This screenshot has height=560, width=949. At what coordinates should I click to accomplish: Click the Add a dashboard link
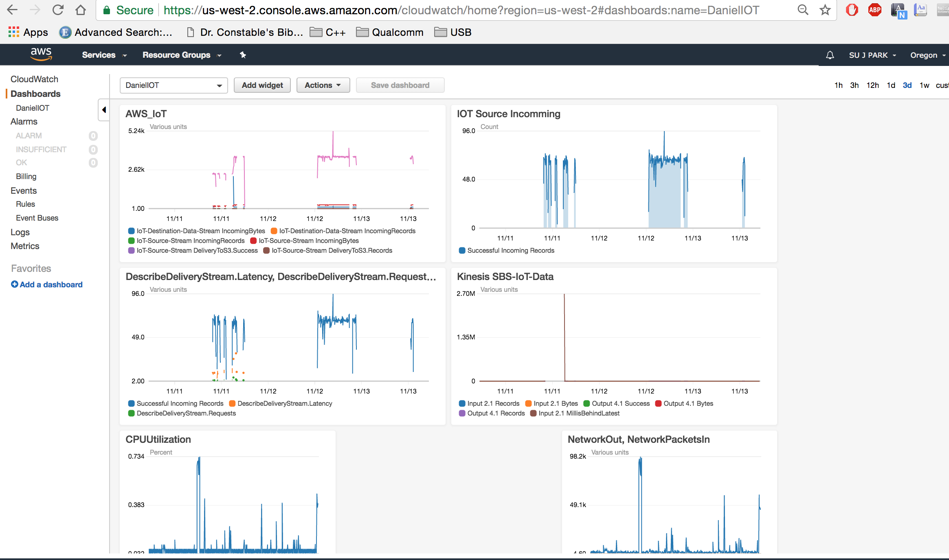point(51,284)
